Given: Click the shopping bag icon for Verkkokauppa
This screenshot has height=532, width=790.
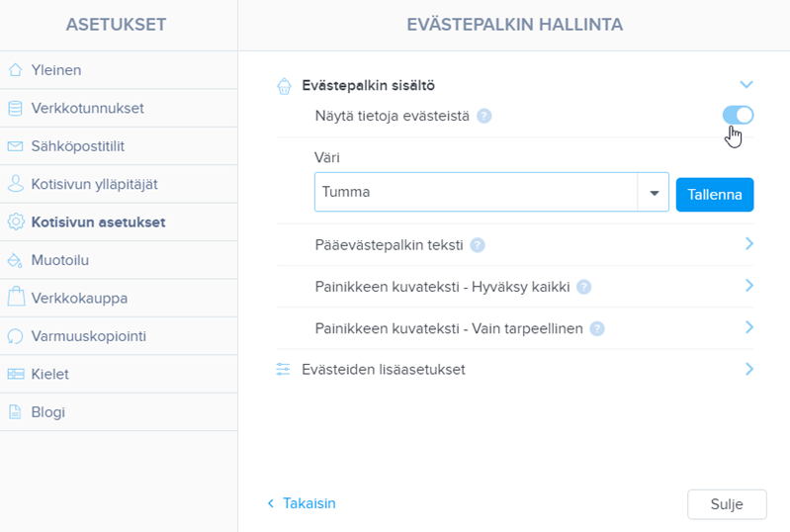Looking at the screenshot, I should point(15,298).
